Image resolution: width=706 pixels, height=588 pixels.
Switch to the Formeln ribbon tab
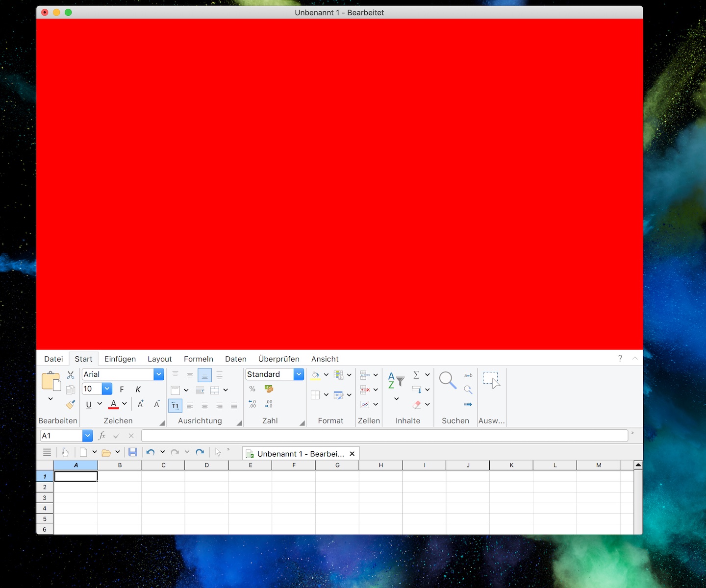click(x=198, y=359)
